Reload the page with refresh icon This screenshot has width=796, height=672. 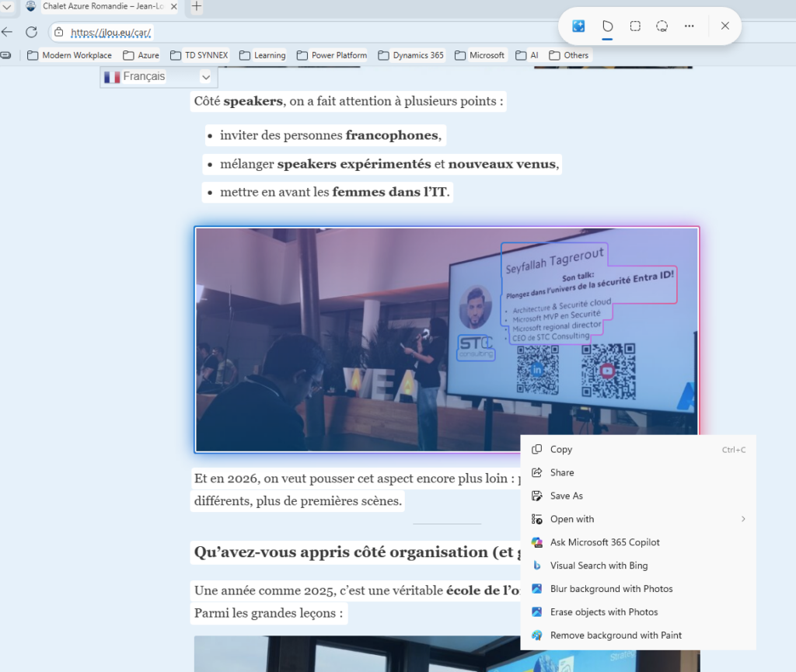click(32, 32)
